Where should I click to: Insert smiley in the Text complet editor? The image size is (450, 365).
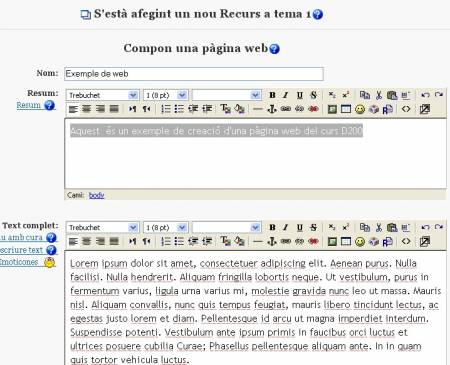[x=360, y=241]
